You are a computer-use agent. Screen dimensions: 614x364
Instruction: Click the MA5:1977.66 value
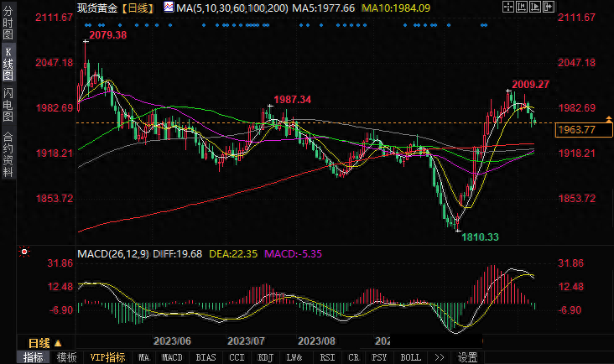pos(324,8)
